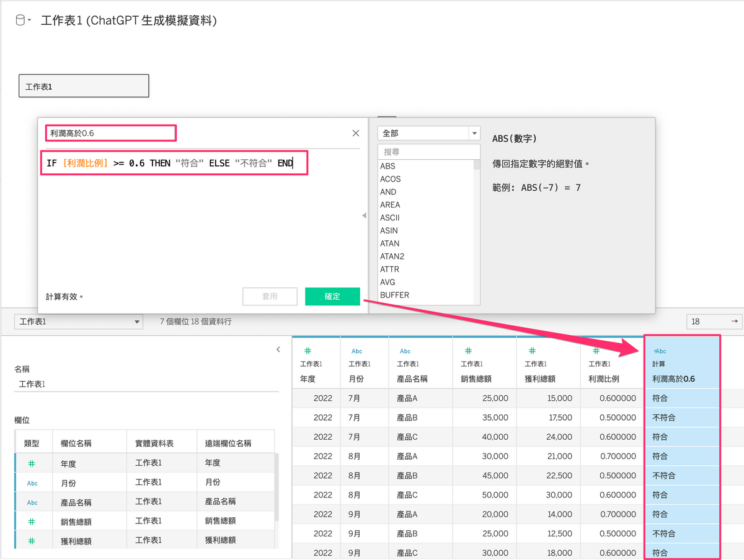
Task: Click the 35,000 sales cell
Action: click(484, 418)
